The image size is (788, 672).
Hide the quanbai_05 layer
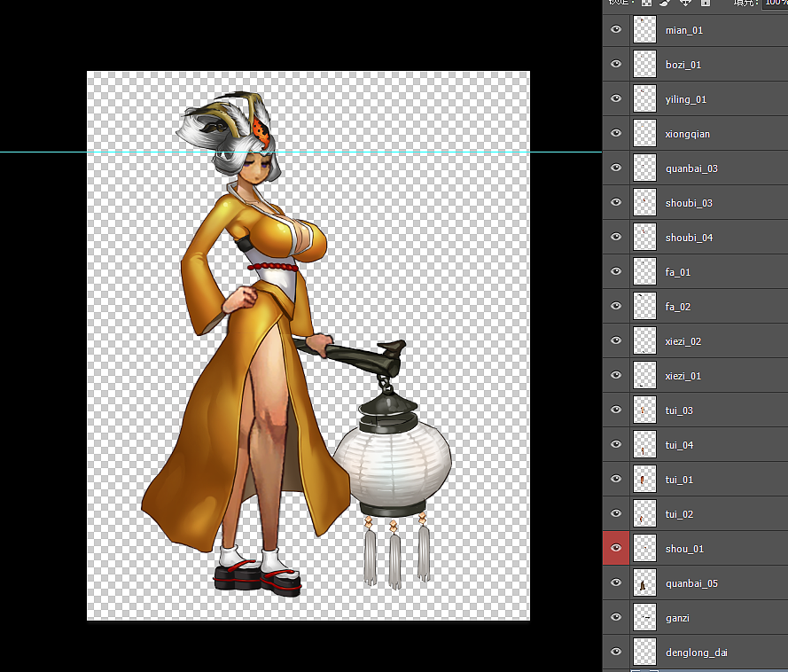click(616, 582)
